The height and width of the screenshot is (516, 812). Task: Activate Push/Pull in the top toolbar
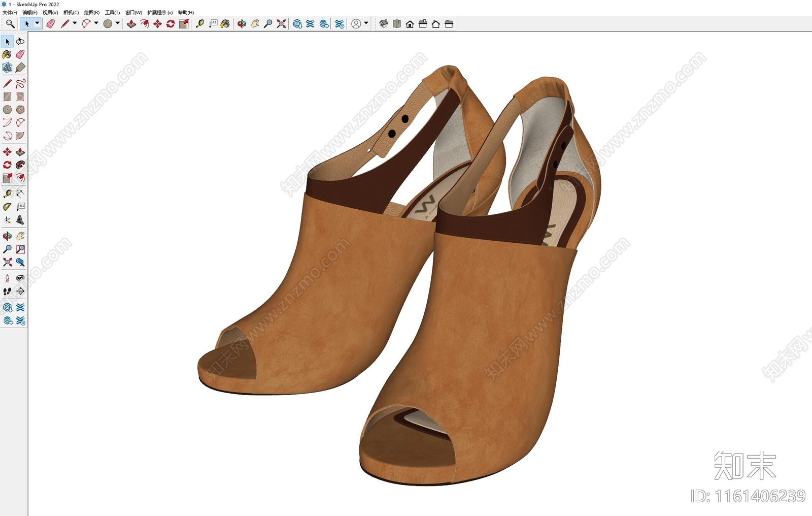click(x=131, y=24)
